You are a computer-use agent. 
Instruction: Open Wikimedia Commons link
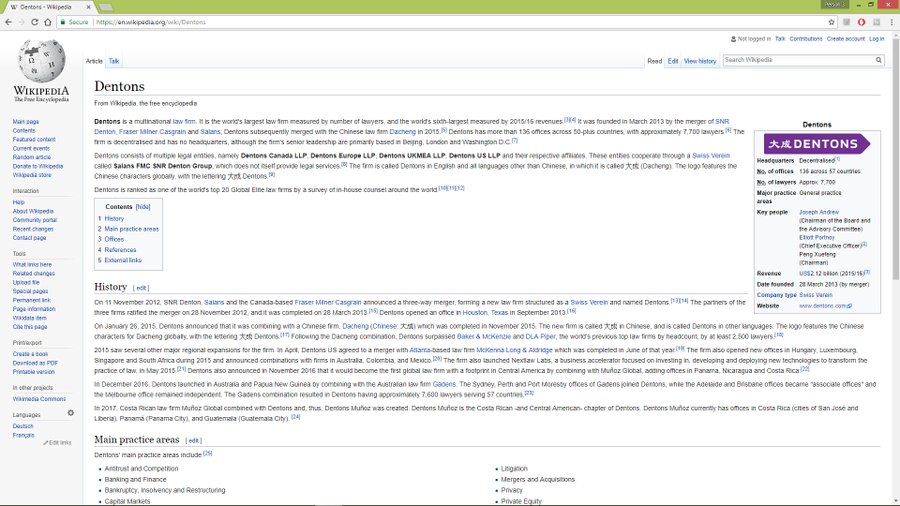(39, 399)
